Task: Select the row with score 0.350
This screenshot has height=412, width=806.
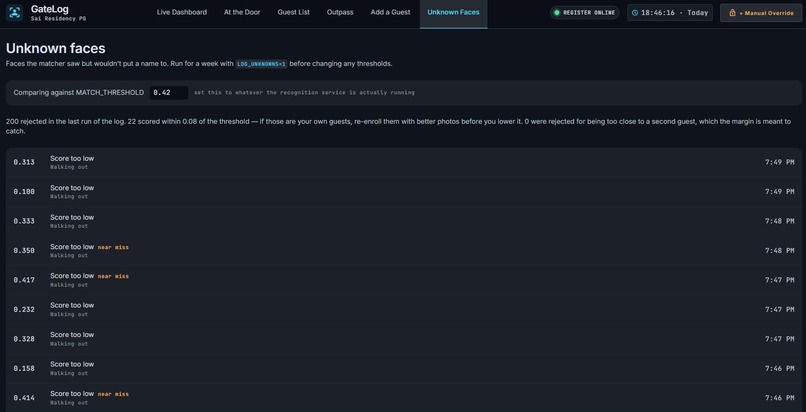Action: [x=404, y=251]
